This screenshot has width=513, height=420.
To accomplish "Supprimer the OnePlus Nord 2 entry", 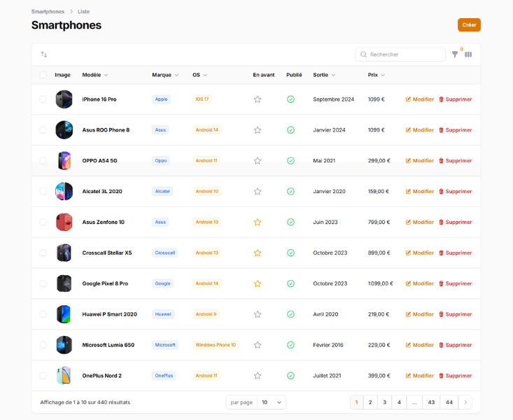I will 455,375.
